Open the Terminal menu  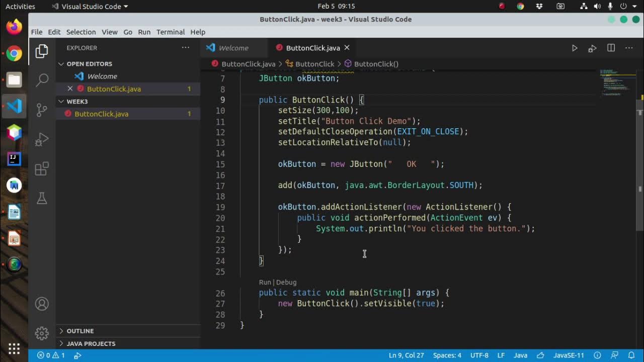point(171,32)
